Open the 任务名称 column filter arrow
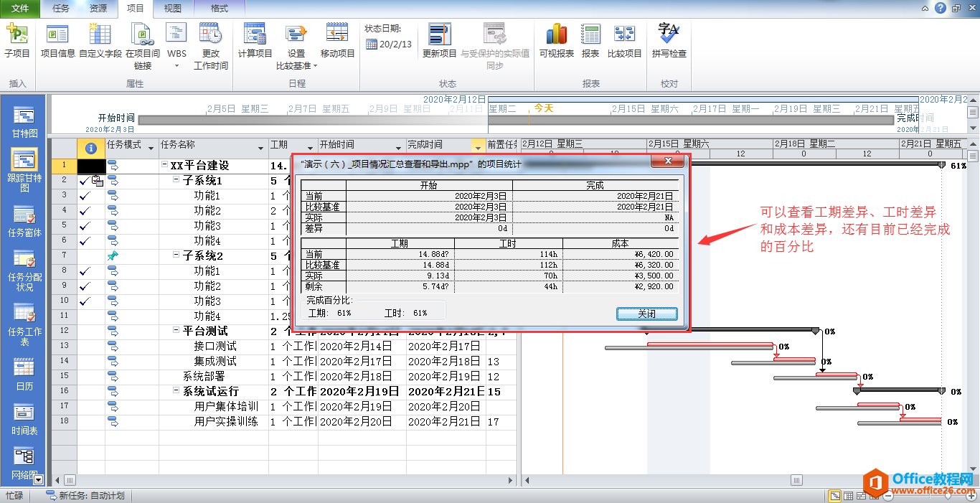 point(260,147)
